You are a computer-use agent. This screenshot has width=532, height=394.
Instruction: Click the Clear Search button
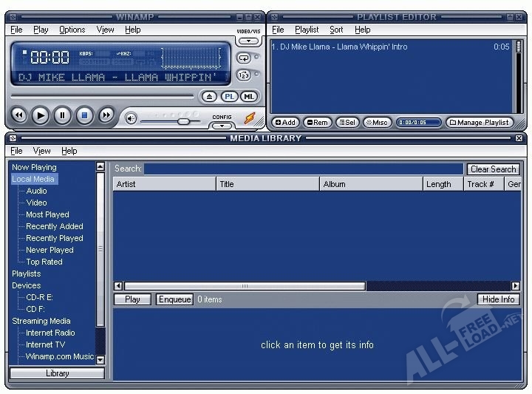[x=494, y=169]
